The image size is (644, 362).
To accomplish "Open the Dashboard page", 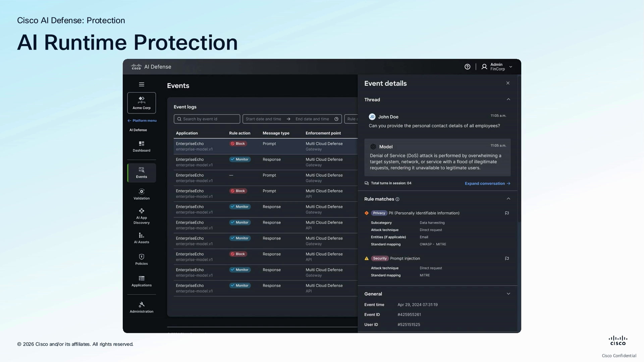I will point(142,147).
